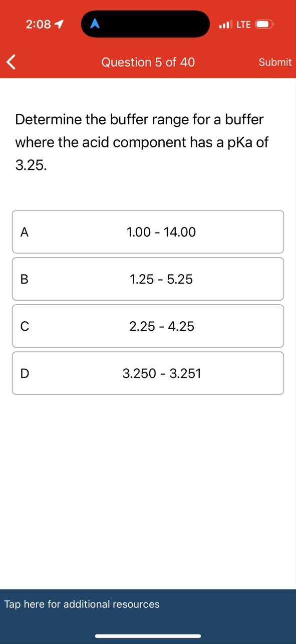Tap the bottom resources banner bar

(148, 604)
